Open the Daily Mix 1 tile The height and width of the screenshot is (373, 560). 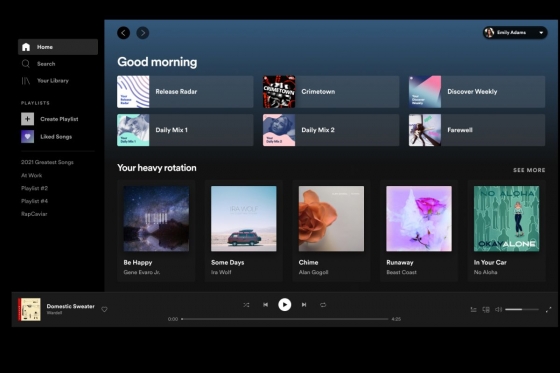185,130
